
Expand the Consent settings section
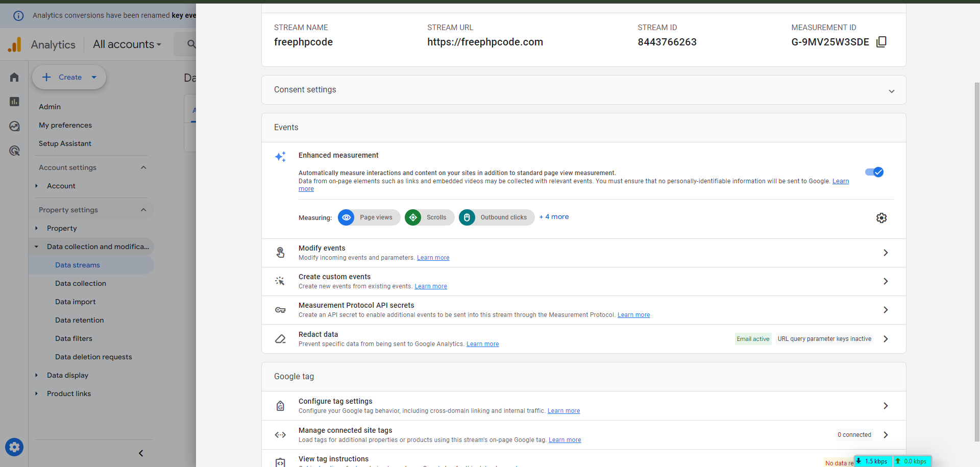(583, 90)
